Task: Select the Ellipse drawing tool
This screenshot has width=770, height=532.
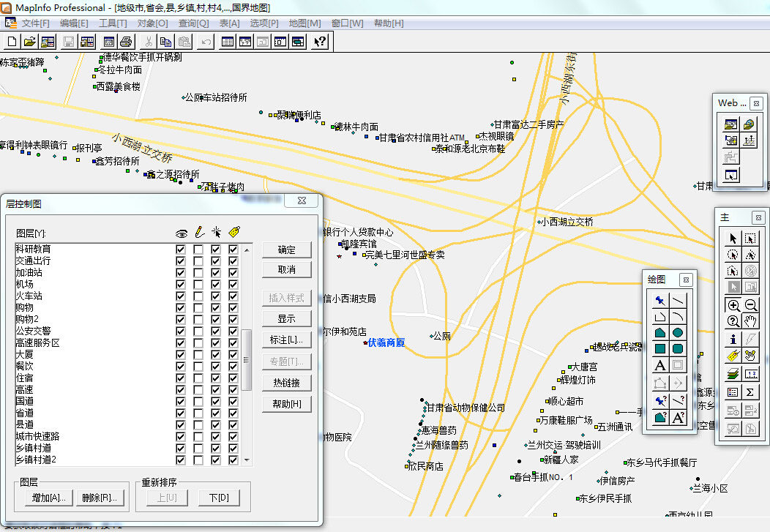Action: (678, 333)
